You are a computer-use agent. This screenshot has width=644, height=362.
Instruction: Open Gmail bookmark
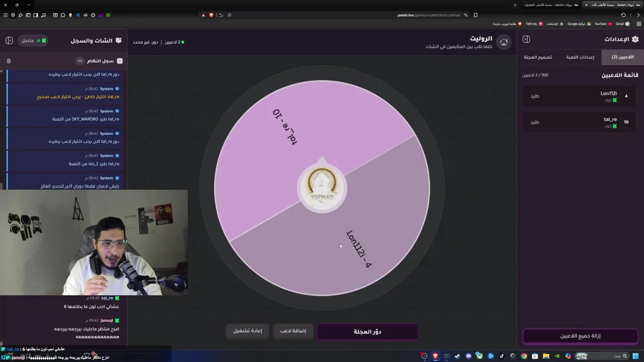pyautogui.click(x=622, y=24)
